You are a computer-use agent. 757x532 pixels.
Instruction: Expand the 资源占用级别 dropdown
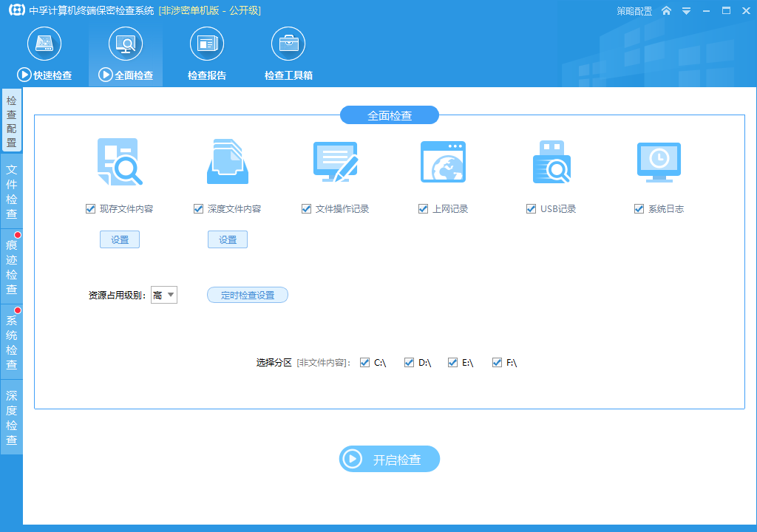164,295
